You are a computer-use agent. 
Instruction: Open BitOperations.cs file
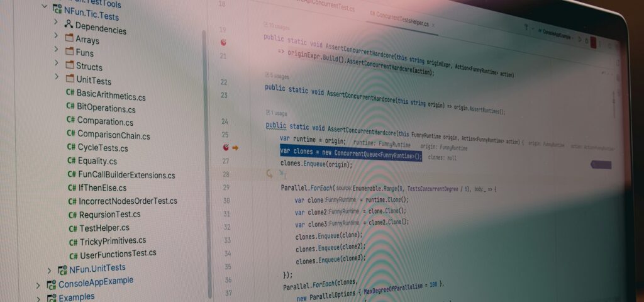(x=106, y=108)
